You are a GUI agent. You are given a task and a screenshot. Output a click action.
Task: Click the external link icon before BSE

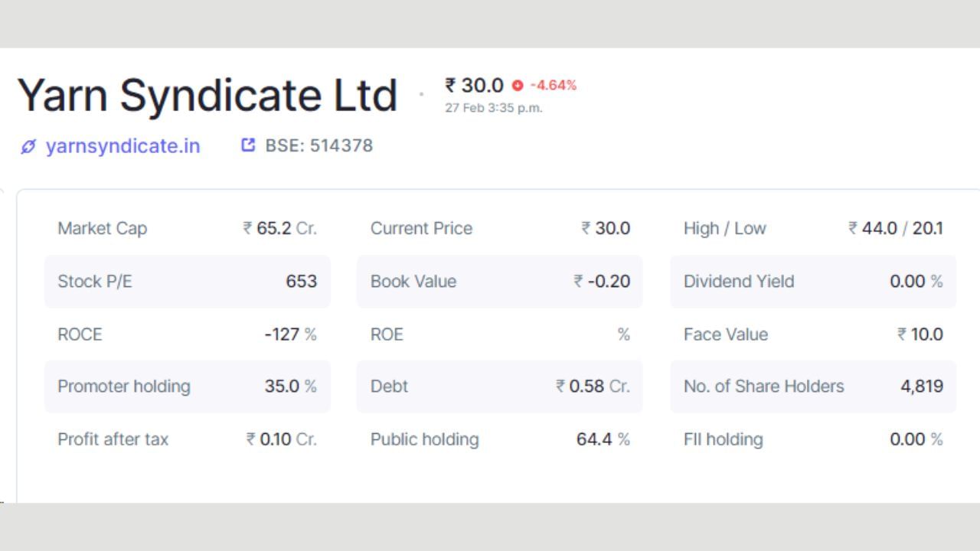(x=248, y=145)
